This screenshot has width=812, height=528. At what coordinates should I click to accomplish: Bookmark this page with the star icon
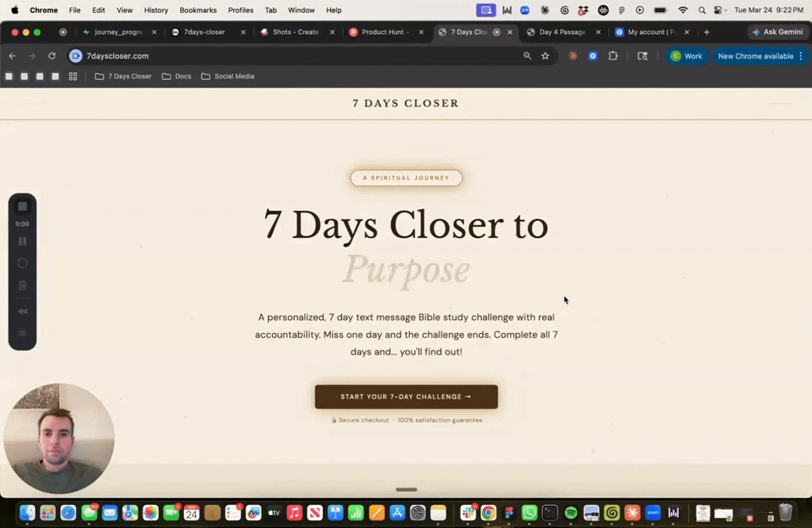click(x=546, y=56)
